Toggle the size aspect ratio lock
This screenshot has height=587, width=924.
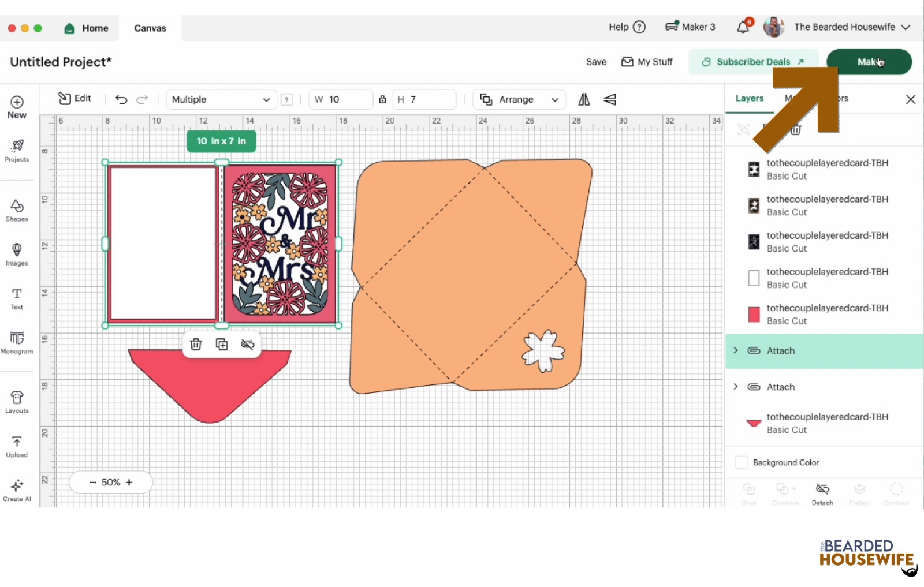382,99
